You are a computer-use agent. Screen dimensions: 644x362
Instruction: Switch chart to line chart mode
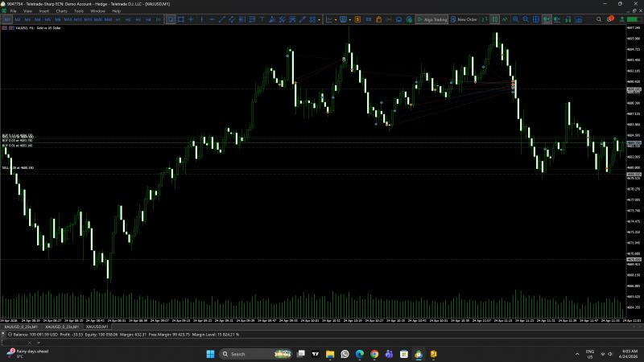[x=505, y=19]
